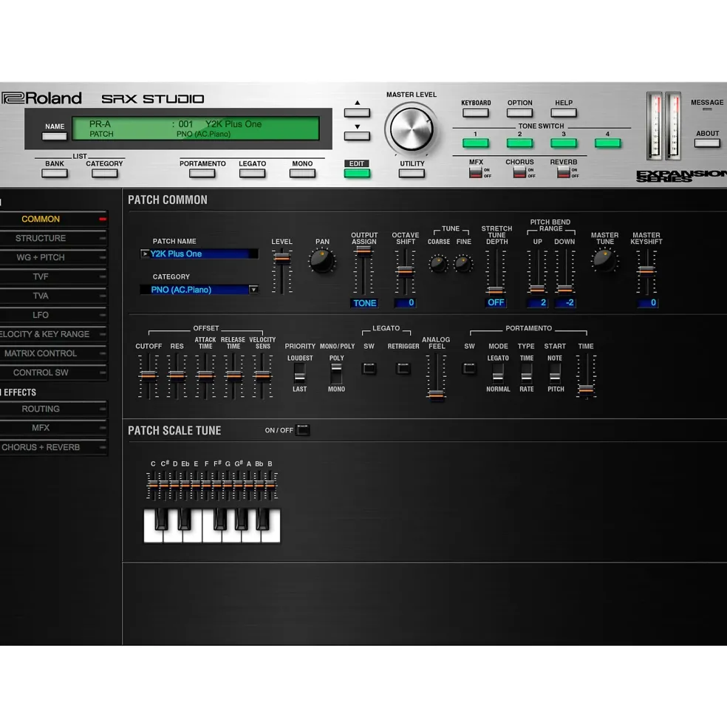The height and width of the screenshot is (728, 727).
Task: Open the MFX effects tab in sidebar
Action: 53,428
